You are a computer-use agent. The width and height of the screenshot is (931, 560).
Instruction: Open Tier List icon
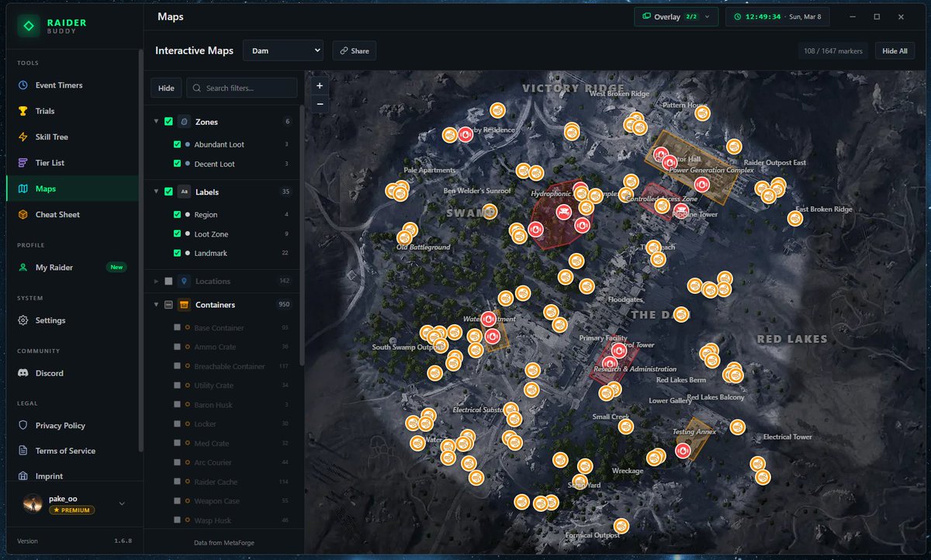tap(23, 163)
